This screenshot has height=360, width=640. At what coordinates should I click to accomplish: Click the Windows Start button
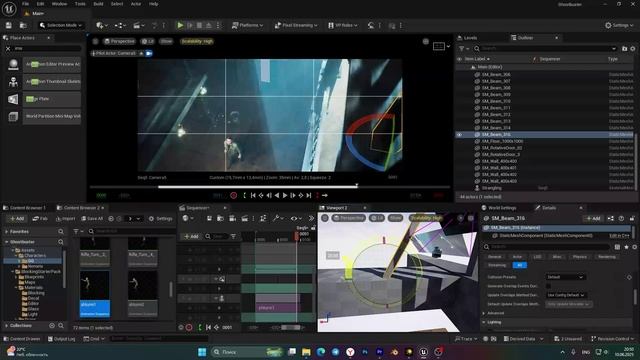(202, 352)
